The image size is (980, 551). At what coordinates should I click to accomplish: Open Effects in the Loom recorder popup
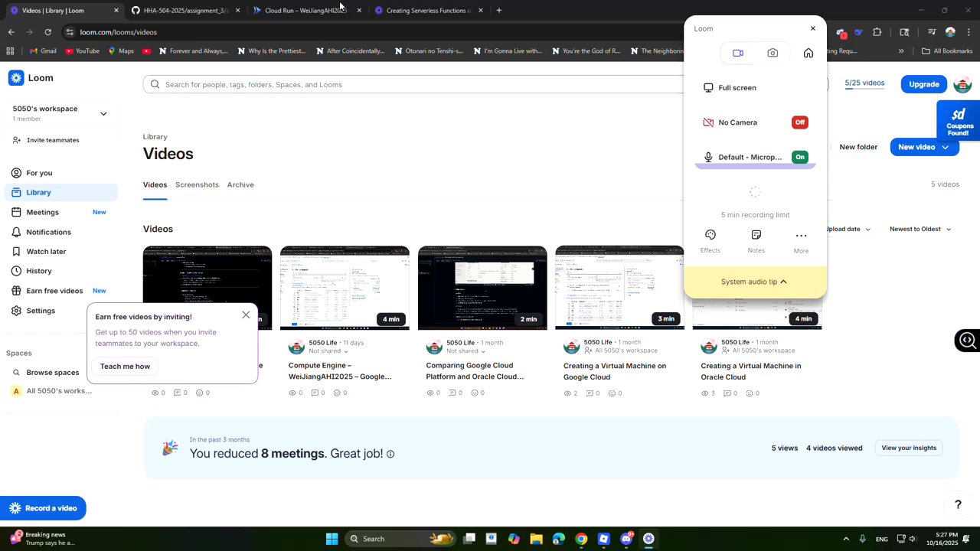coord(710,241)
